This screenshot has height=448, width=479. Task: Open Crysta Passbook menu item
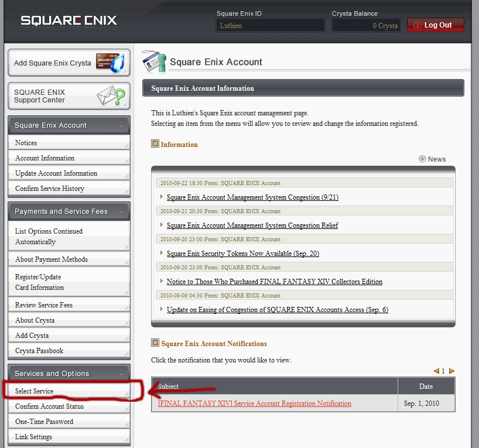point(39,351)
